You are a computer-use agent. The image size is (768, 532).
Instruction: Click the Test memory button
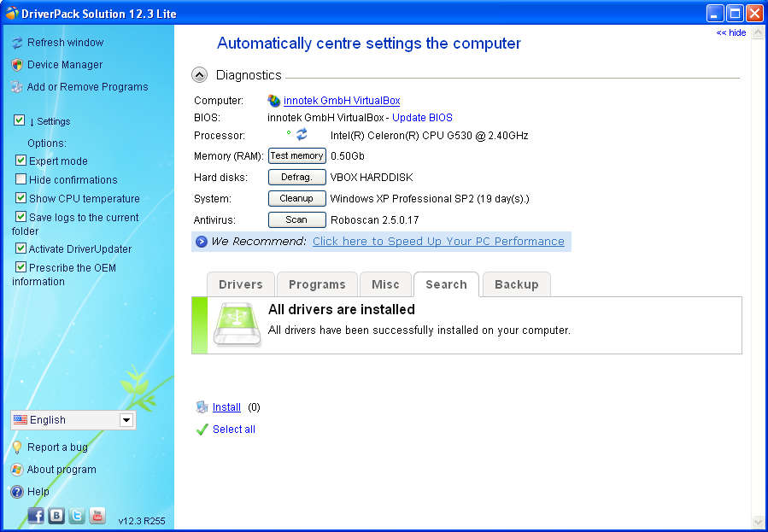pyautogui.click(x=296, y=155)
